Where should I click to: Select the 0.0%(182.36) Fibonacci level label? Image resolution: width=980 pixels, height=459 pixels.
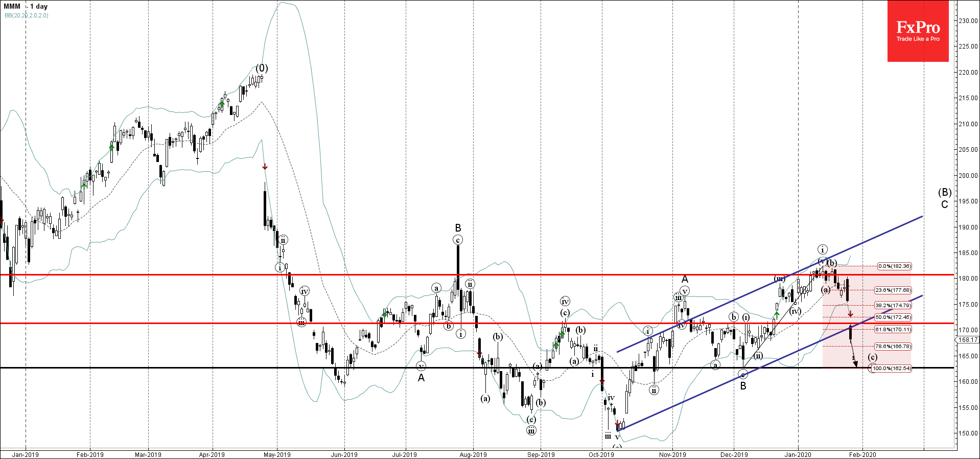894,266
